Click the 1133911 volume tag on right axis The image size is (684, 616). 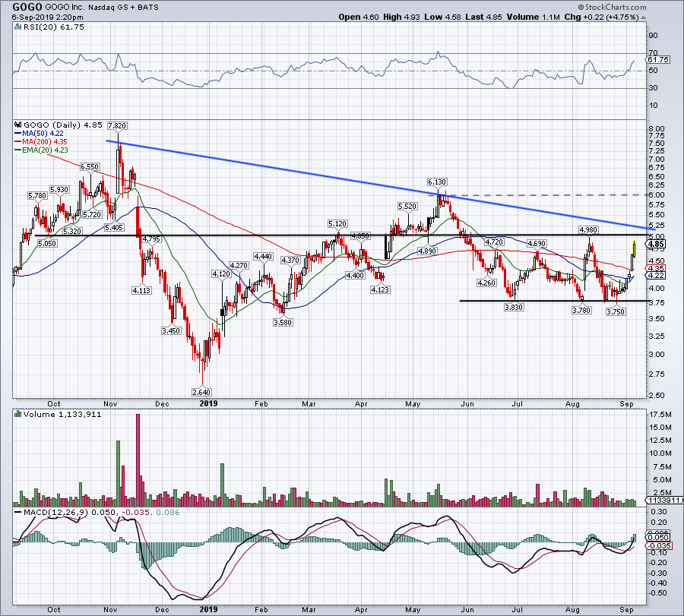click(665, 501)
